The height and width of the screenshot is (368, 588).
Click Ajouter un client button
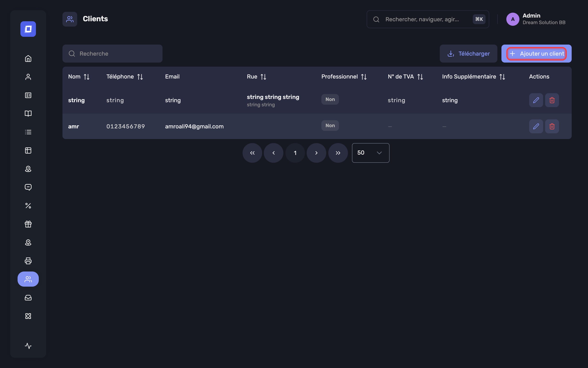pyautogui.click(x=537, y=54)
